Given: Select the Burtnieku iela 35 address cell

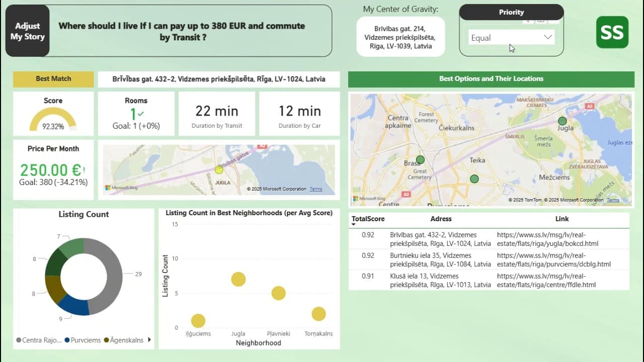Looking at the screenshot, I should click(440, 260).
